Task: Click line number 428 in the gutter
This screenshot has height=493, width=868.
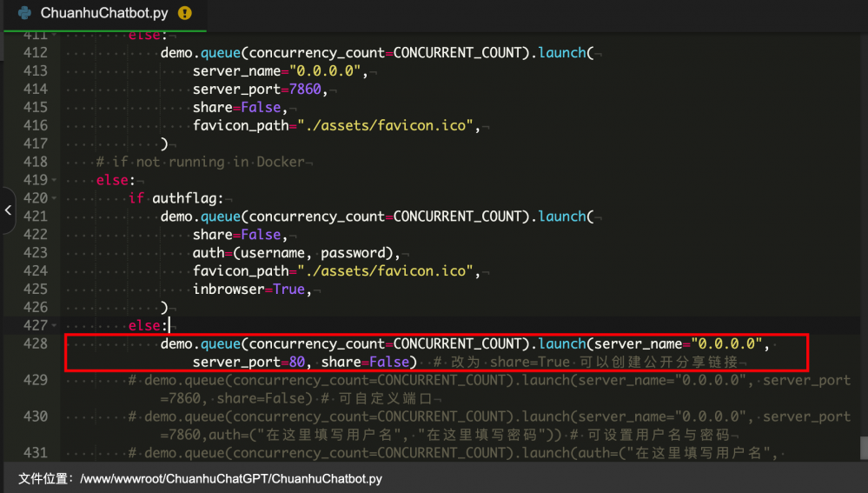Action: click(x=35, y=343)
